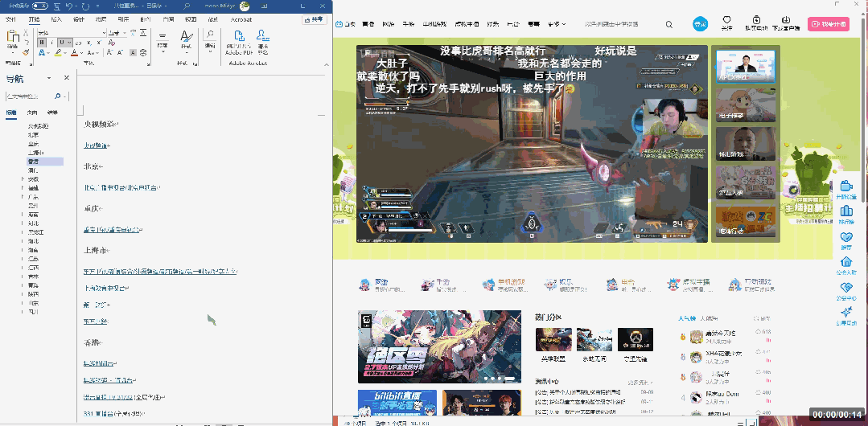Open the search magnifier in Word title bar
The height and width of the screenshot is (426, 868).
coord(187,6)
